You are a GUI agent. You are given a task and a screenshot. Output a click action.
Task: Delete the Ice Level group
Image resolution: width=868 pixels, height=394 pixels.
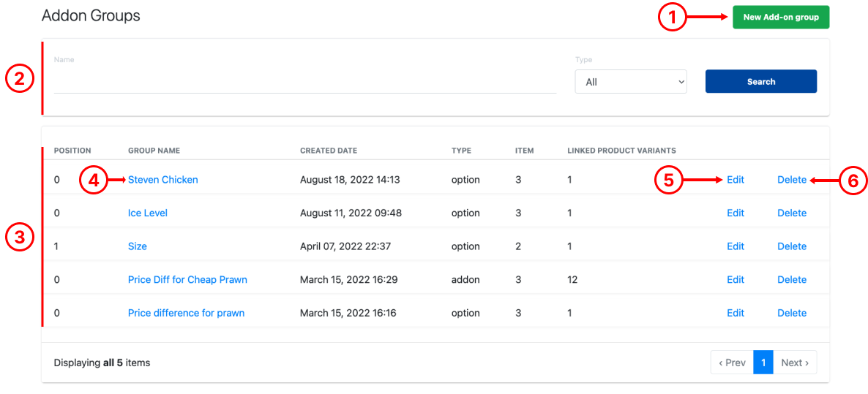point(791,213)
